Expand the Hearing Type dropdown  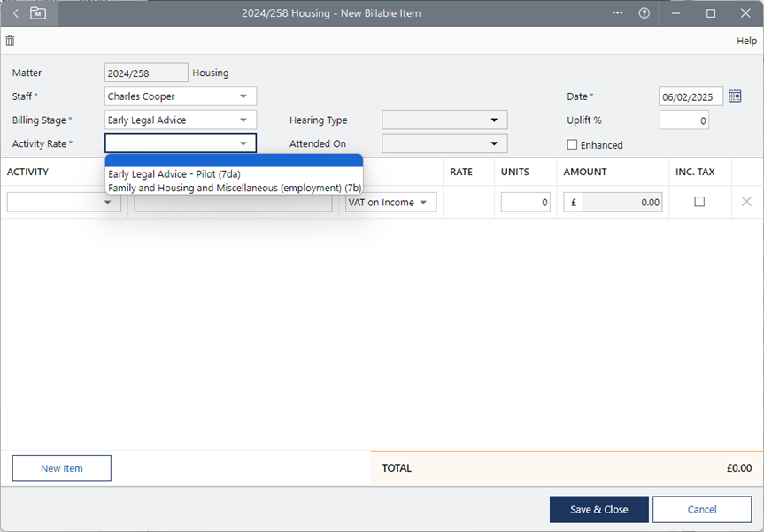[494, 120]
